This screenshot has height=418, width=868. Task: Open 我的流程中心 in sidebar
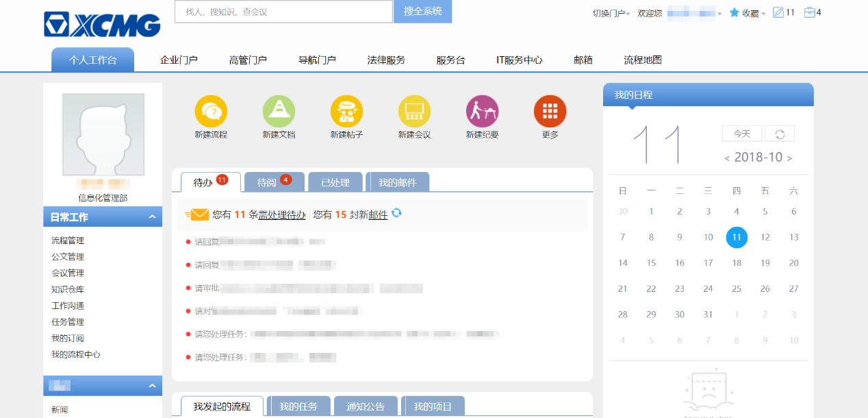pos(76,354)
